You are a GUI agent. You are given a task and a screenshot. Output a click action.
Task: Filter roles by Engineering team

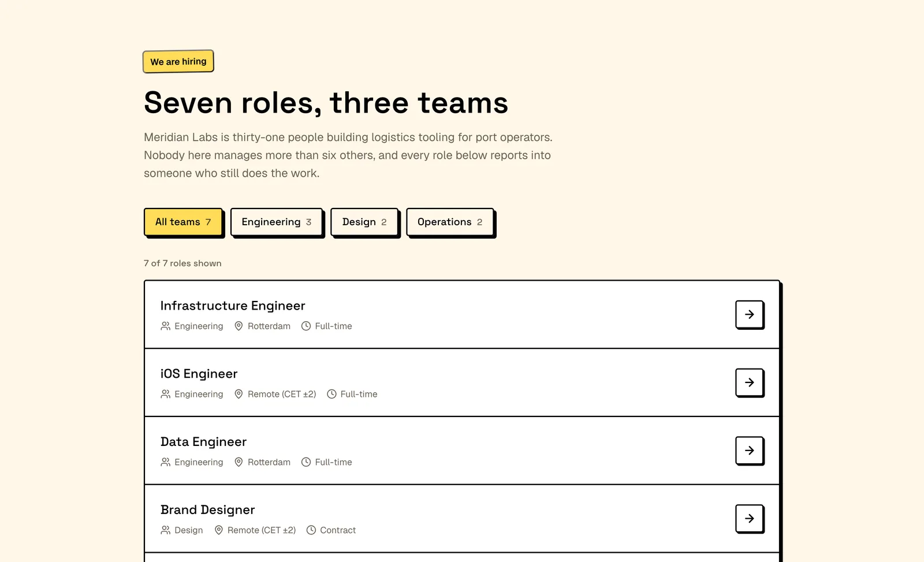(x=276, y=222)
